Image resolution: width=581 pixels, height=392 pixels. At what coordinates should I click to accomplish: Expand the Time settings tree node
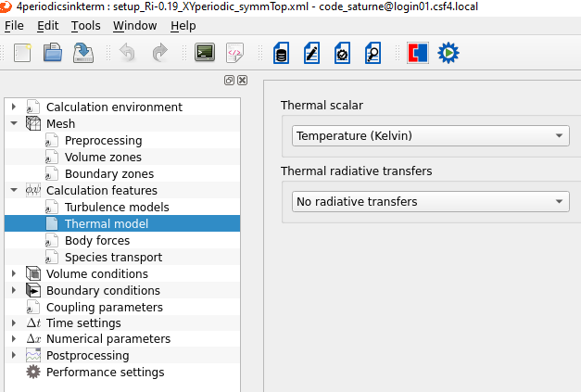pyautogui.click(x=14, y=323)
